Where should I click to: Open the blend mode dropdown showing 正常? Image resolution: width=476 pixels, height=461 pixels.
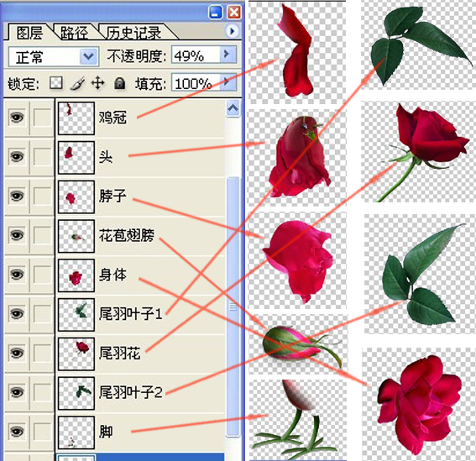point(54,56)
